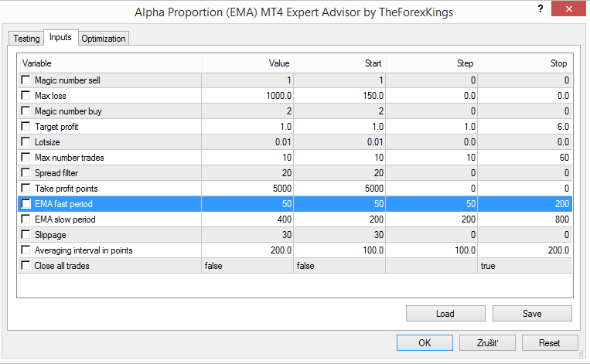Check the Slippage checkbox
Screen dimensions: 590x364
pyautogui.click(x=26, y=235)
